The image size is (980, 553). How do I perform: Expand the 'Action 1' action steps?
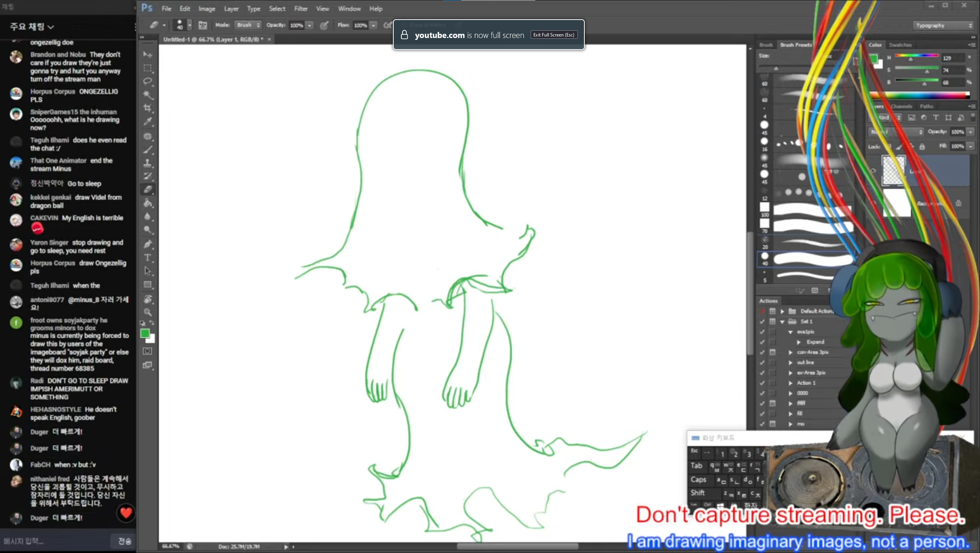click(x=790, y=383)
